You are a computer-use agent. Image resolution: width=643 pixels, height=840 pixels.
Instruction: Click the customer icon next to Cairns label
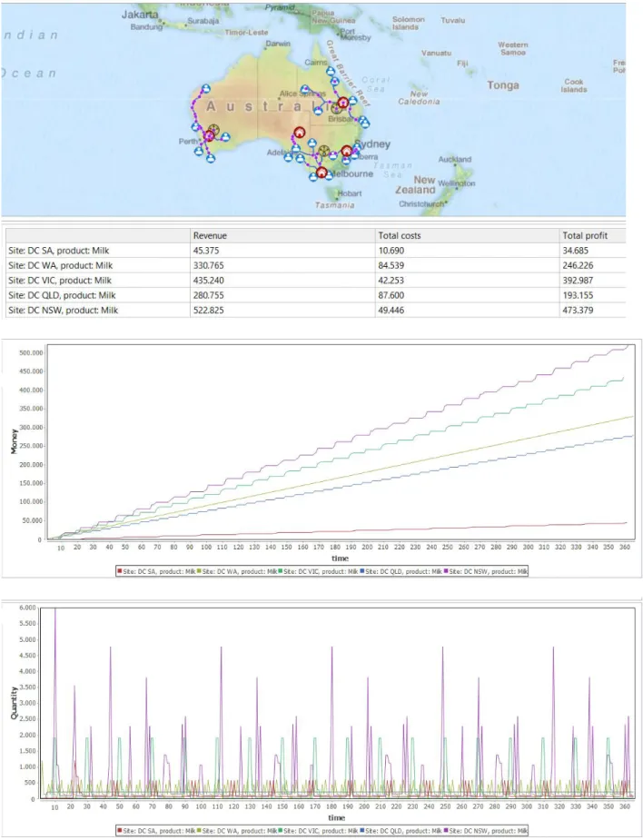(331, 71)
